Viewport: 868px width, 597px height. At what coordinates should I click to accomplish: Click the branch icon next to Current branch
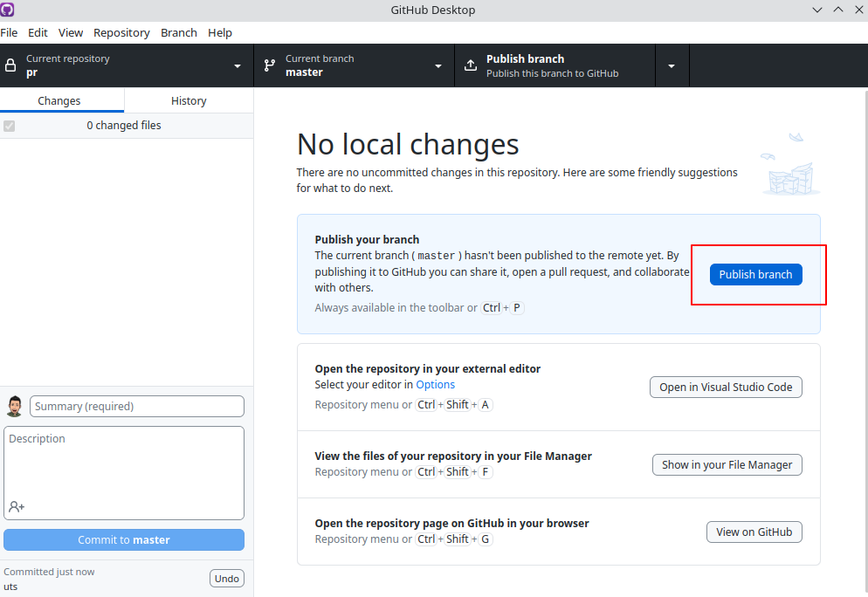click(x=269, y=65)
